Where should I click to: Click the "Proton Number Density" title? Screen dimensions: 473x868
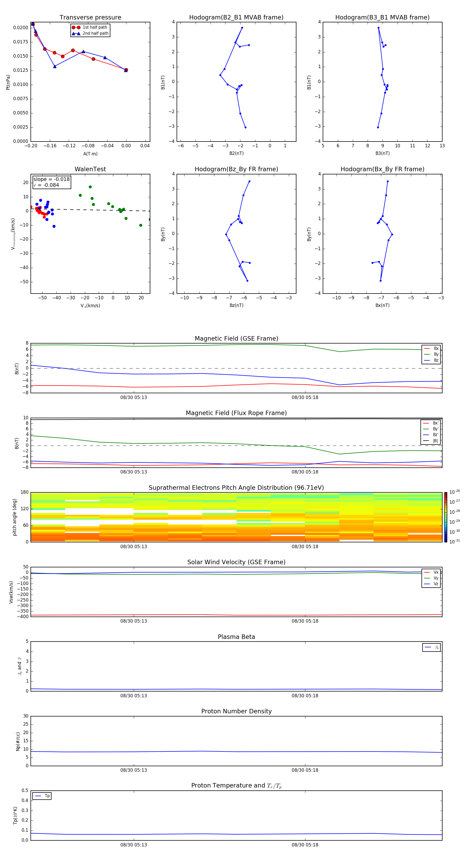point(236,711)
